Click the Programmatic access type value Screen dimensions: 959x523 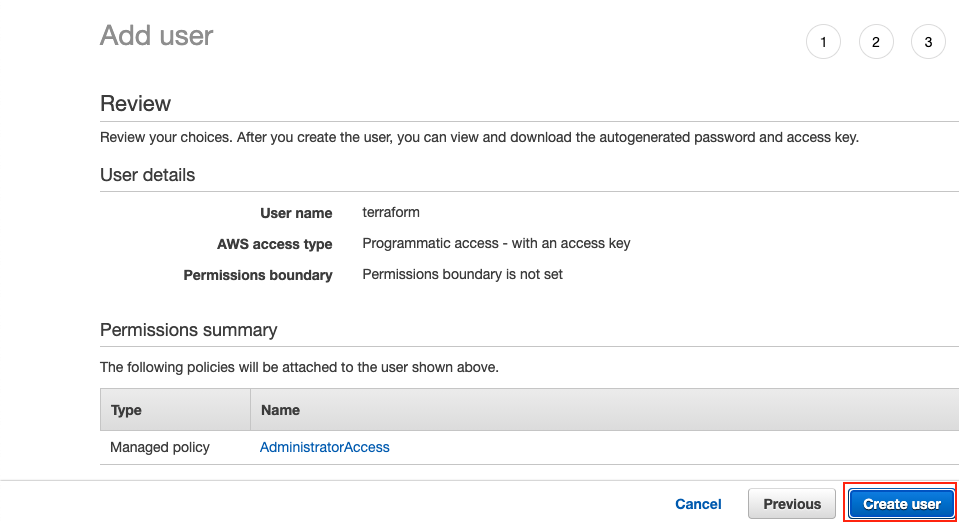tap(496, 243)
